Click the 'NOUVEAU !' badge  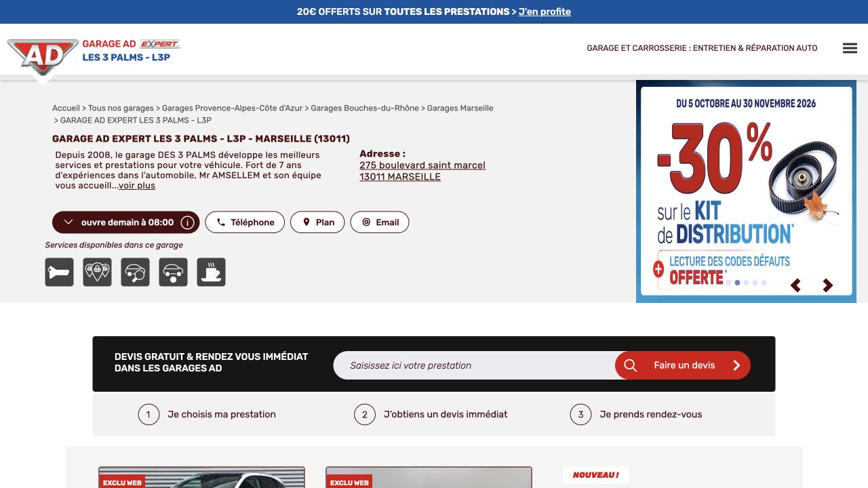[x=596, y=475]
